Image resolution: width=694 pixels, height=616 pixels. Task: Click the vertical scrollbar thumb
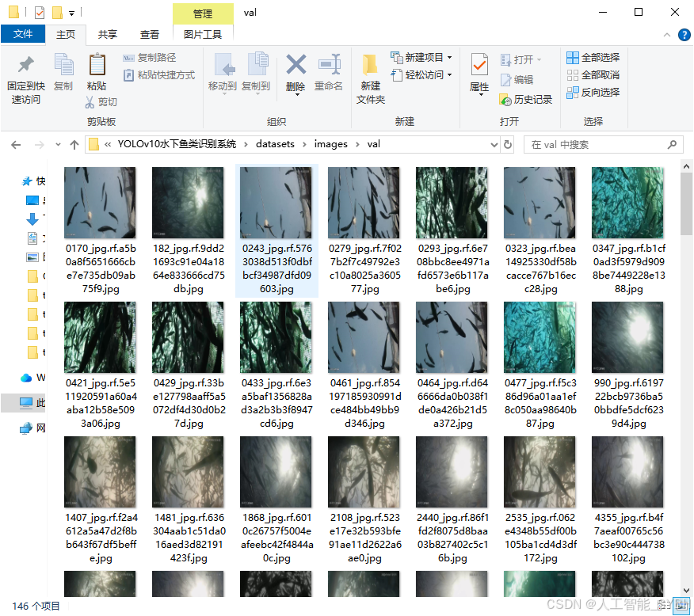686,203
